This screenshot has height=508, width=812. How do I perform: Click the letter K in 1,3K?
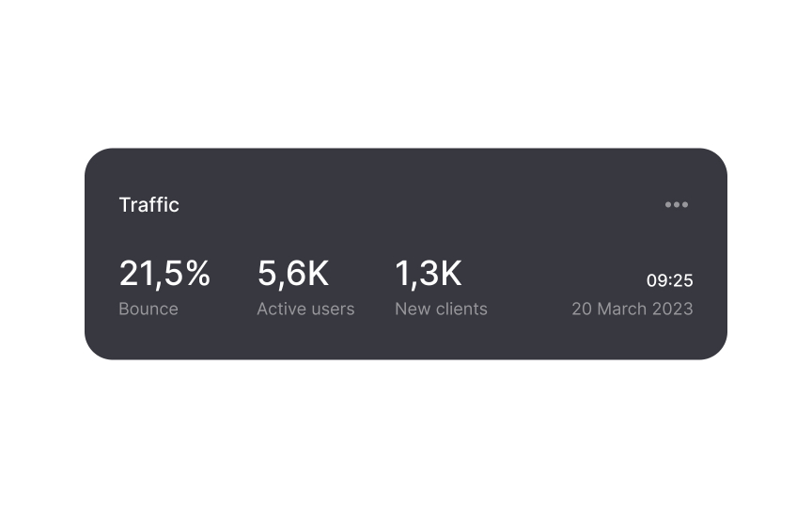click(451, 274)
